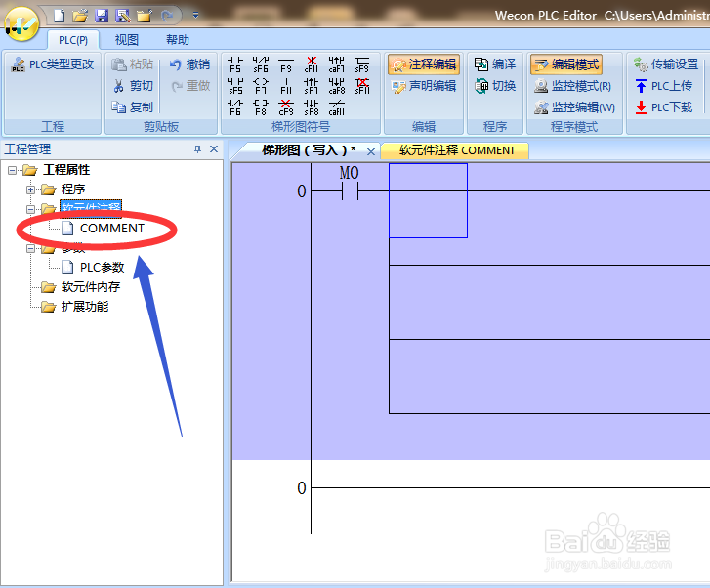The height and width of the screenshot is (588, 710).
Task: Open 传输设置 transfer settings
Action: pos(666,64)
